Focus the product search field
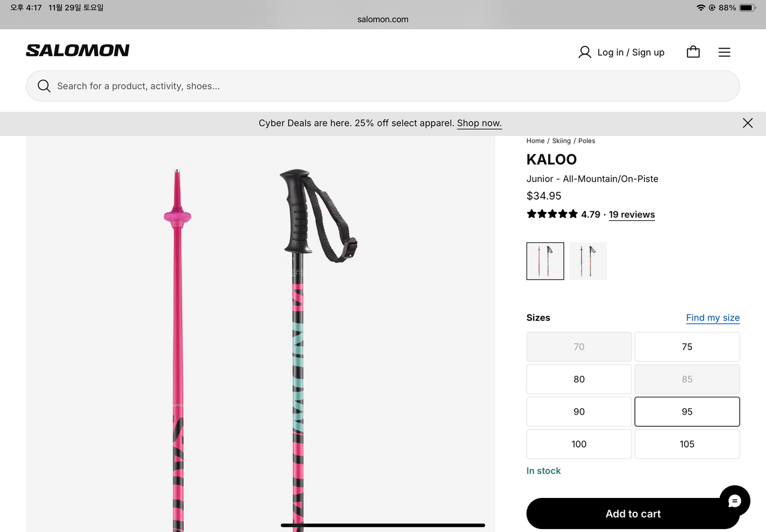766x532 pixels. tap(383, 86)
